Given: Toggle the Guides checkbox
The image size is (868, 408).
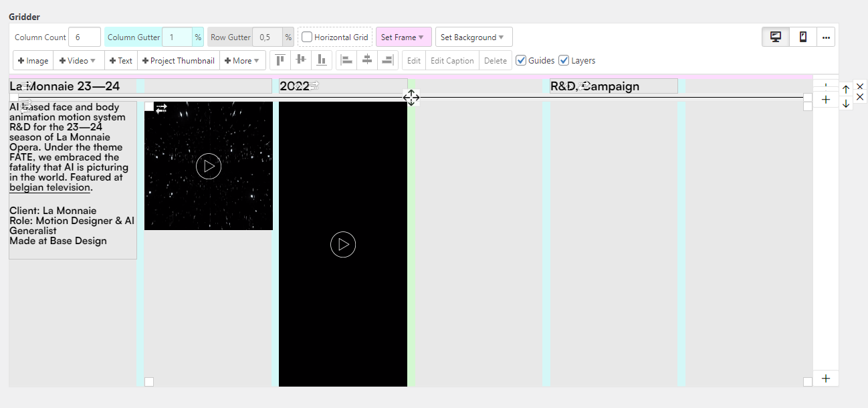Looking at the screenshot, I should [x=521, y=60].
